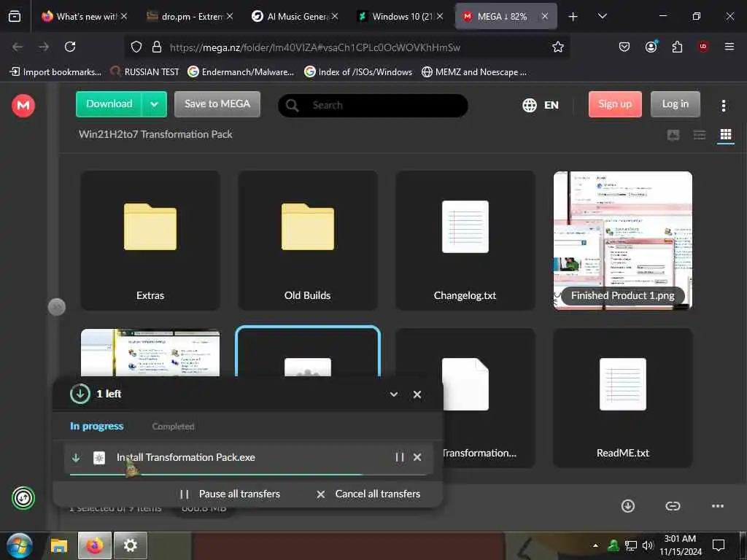Screen dimensions: 747x560
Task: Click the tracking protection shield icon
Action: tap(136, 47)
